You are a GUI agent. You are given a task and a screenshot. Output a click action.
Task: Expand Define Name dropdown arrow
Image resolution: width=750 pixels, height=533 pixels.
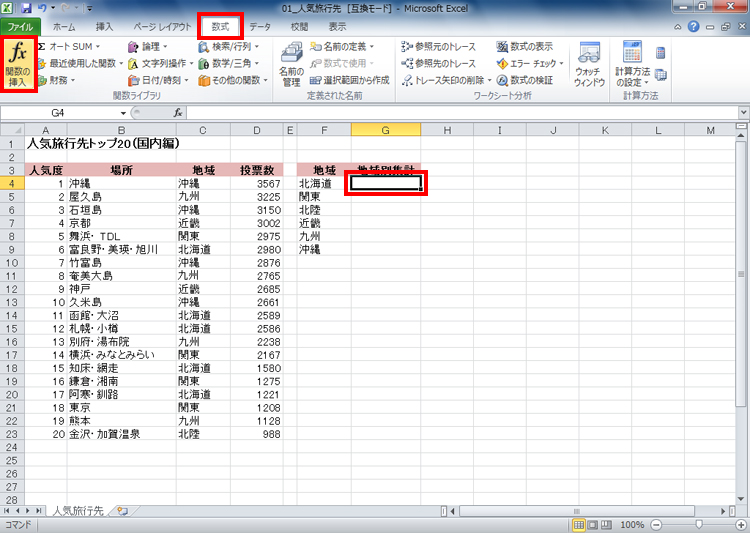coord(372,46)
